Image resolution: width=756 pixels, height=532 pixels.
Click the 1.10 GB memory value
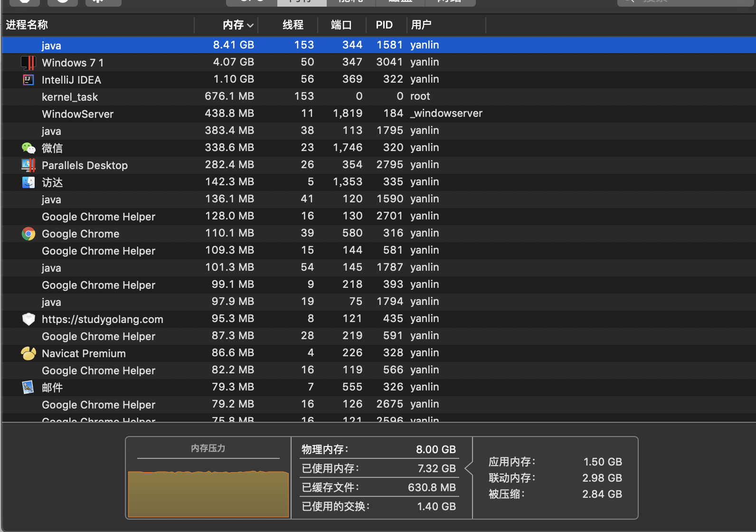click(233, 79)
